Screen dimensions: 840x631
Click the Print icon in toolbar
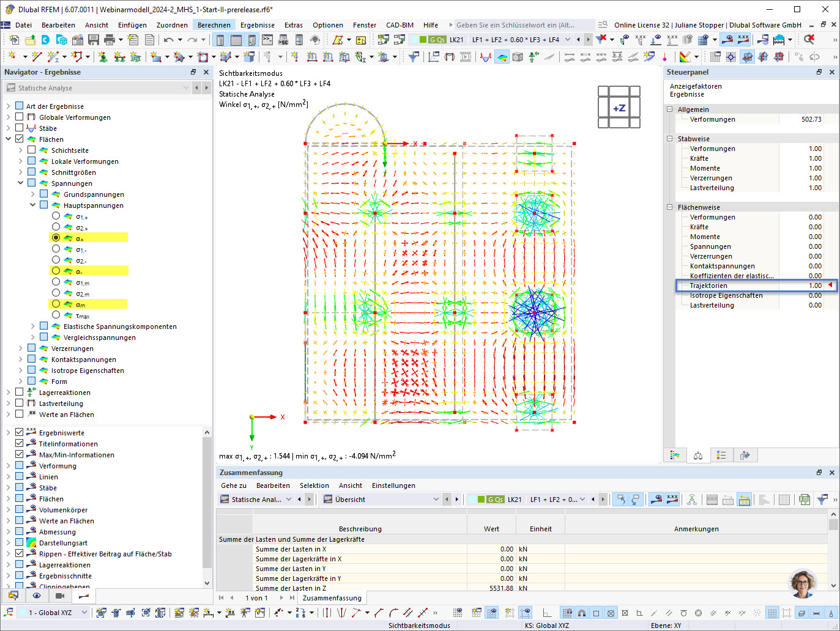point(110,40)
